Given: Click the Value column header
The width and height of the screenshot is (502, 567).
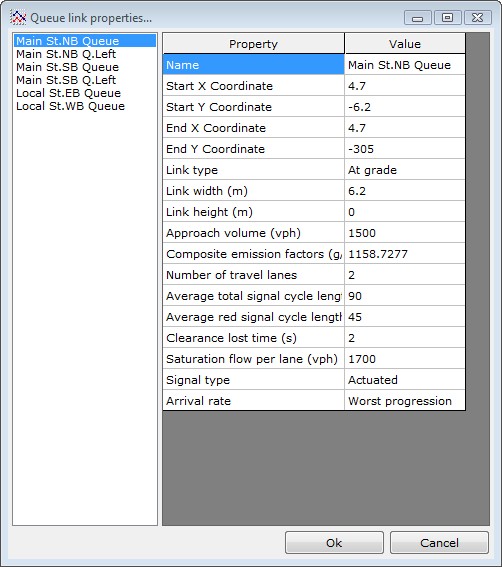Looking at the screenshot, I should (x=405, y=44).
